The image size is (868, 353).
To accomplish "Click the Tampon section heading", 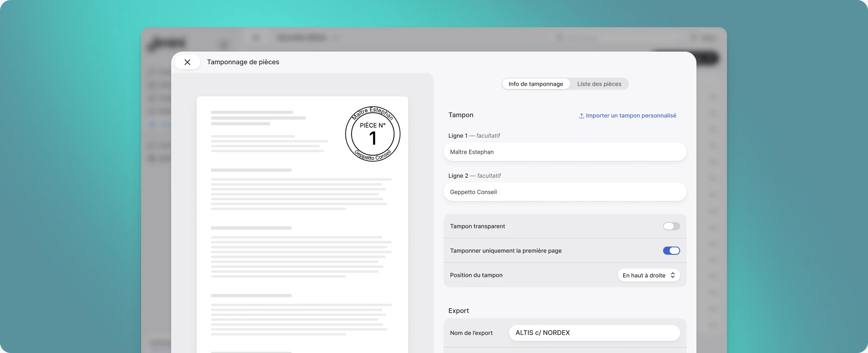I will pyautogui.click(x=461, y=115).
